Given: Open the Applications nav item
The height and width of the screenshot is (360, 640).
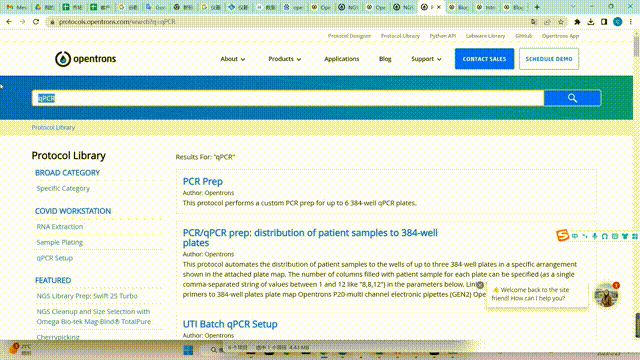Looking at the screenshot, I should (x=342, y=59).
